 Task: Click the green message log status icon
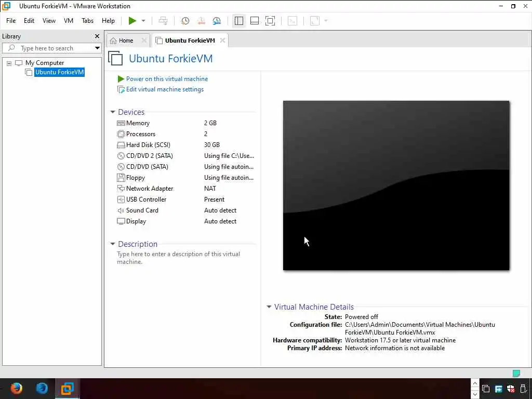(x=516, y=373)
